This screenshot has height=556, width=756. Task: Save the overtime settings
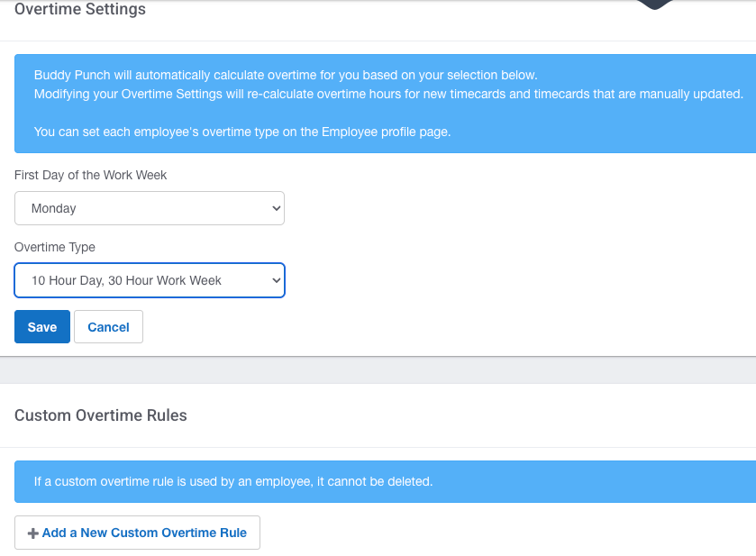[x=41, y=327]
